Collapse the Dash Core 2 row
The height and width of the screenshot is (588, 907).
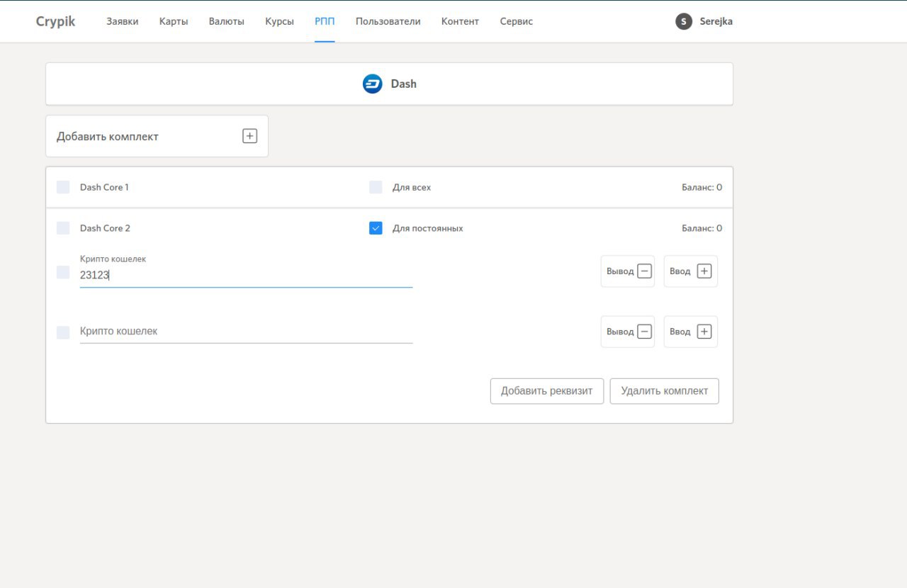390,228
